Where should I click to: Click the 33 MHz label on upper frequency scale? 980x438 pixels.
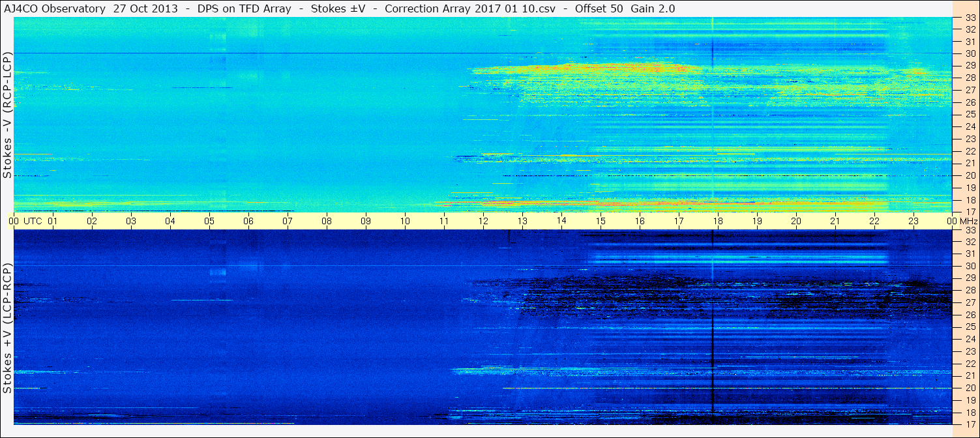pyautogui.click(x=970, y=18)
